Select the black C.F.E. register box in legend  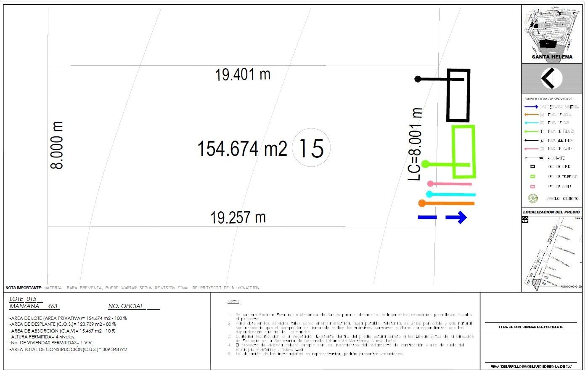pos(532,167)
